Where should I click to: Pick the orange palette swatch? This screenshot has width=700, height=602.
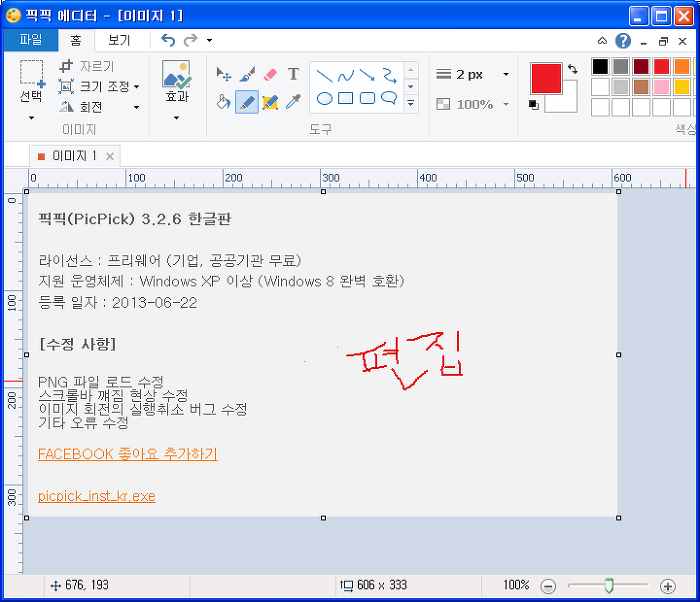click(x=682, y=67)
